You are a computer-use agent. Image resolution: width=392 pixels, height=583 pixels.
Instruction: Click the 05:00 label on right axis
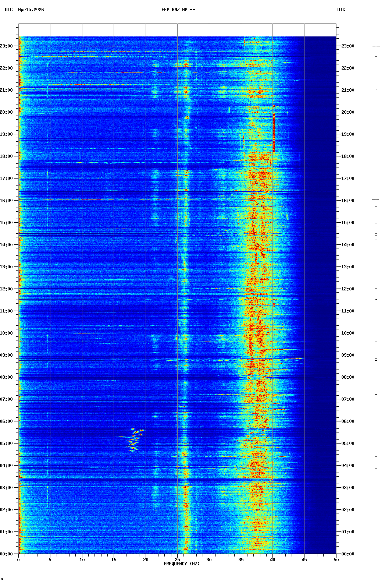click(348, 444)
